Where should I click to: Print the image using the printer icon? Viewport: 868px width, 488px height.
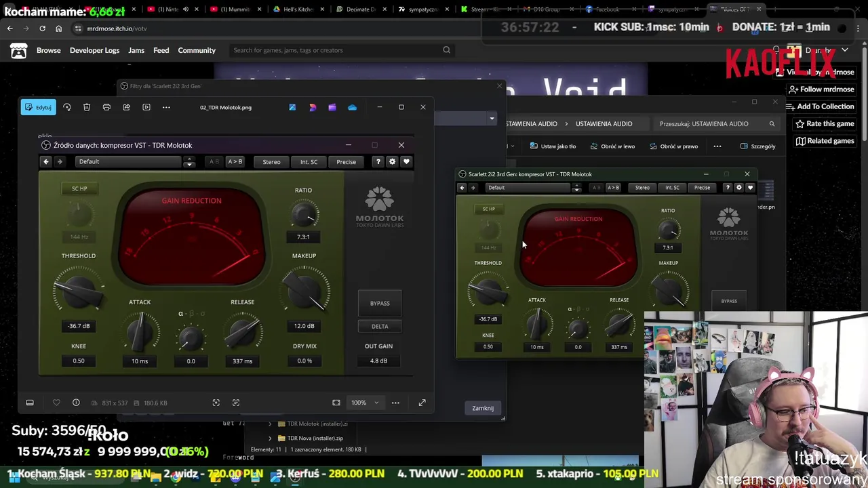point(106,107)
